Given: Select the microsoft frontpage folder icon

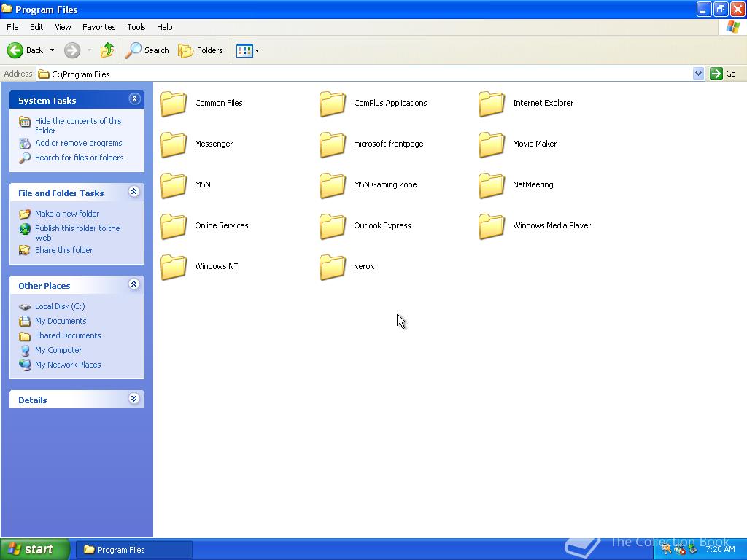Looking at the screenshot, I should point(333,144).
